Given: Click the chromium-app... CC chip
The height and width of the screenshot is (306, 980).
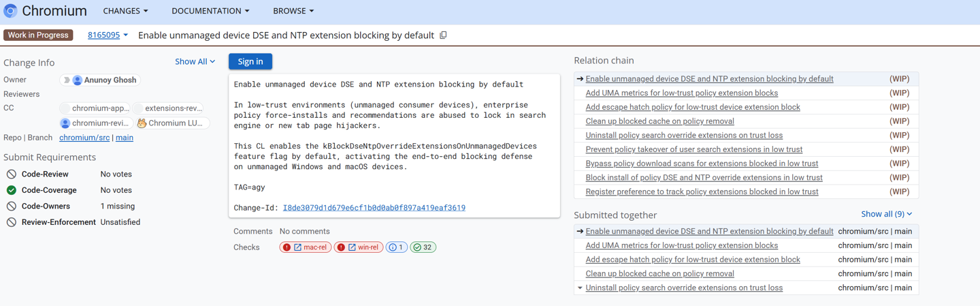Looking at the screenshot, I should click(95, 108).
